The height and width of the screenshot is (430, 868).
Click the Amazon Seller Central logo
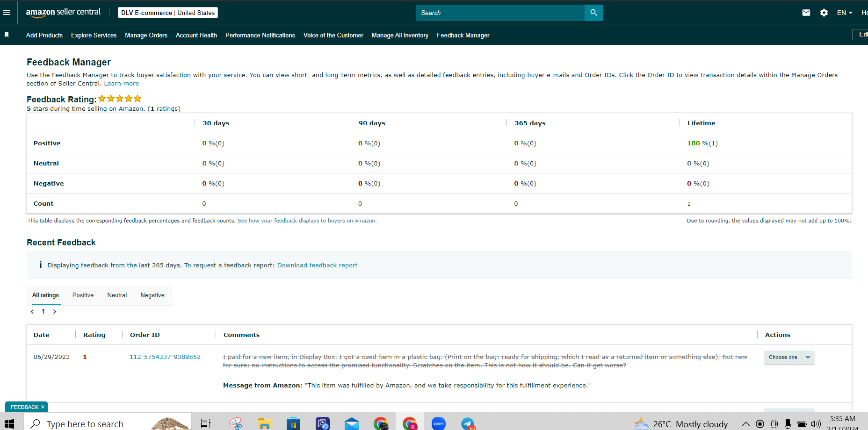(63, 13)
